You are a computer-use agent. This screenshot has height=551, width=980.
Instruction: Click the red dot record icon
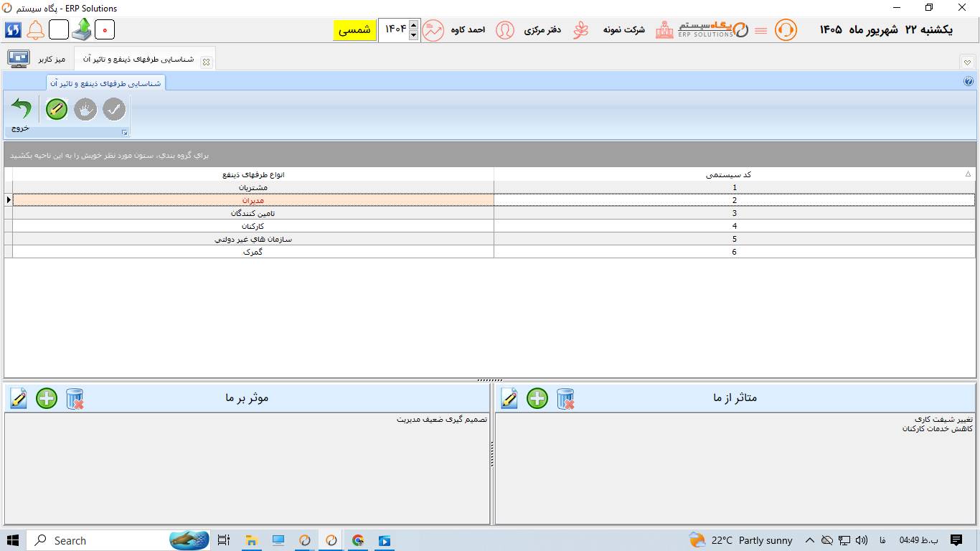pyautogui.click(x=105, y=30)
